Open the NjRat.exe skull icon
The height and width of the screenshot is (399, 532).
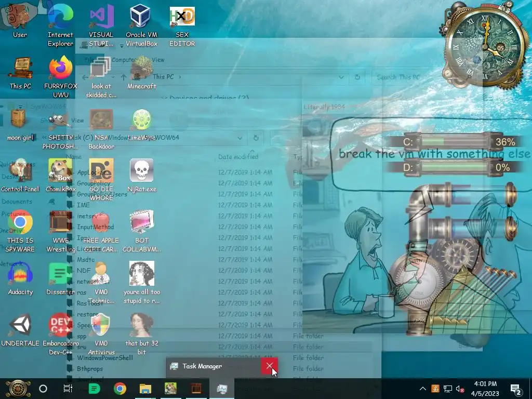pos(141,176)
